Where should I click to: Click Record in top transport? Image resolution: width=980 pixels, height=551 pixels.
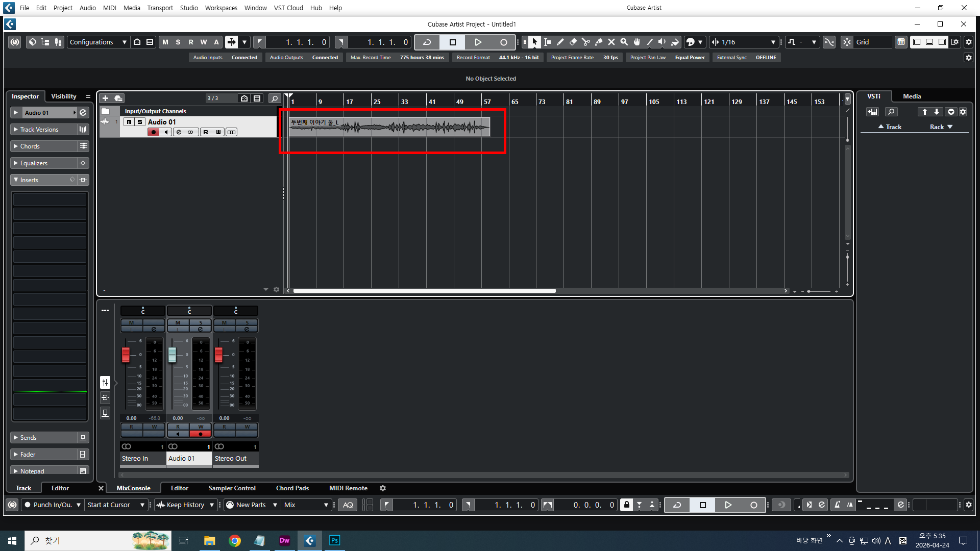tap(503, 42)
